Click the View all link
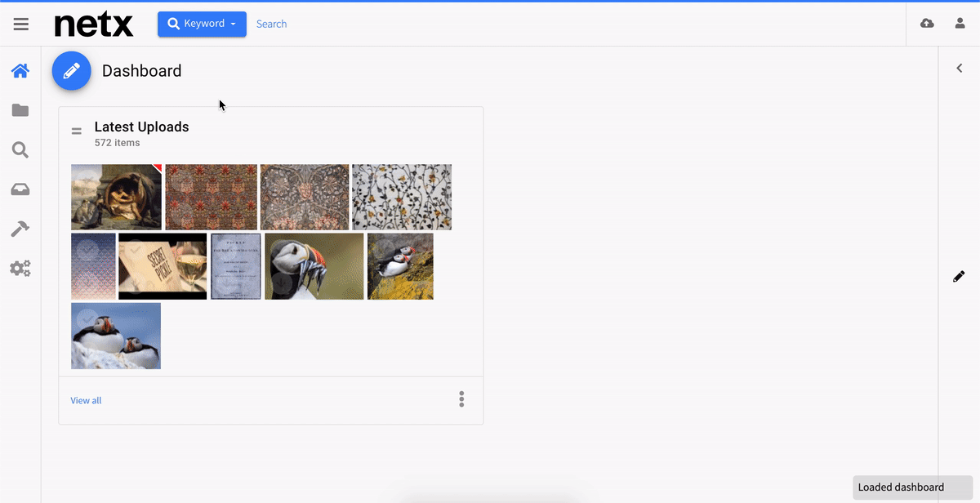 click(x=86, y=400)
